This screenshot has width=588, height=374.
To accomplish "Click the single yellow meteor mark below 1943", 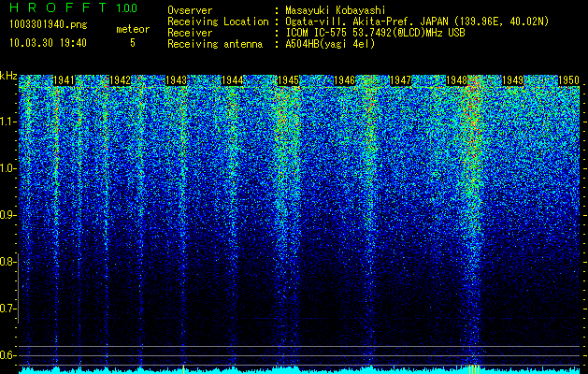I will (183, 369).
